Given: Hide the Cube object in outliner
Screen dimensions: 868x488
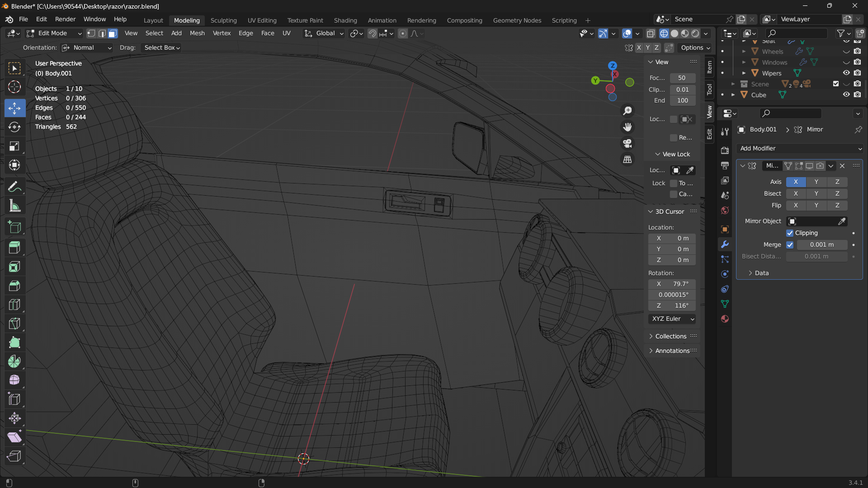Looking at the screenshot, I should pos(846,95).
